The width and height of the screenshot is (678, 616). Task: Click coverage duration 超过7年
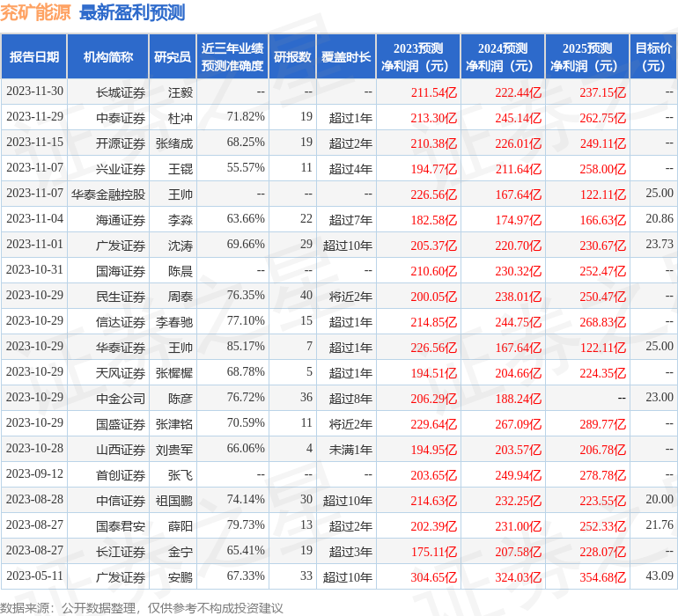pos(350,220)
